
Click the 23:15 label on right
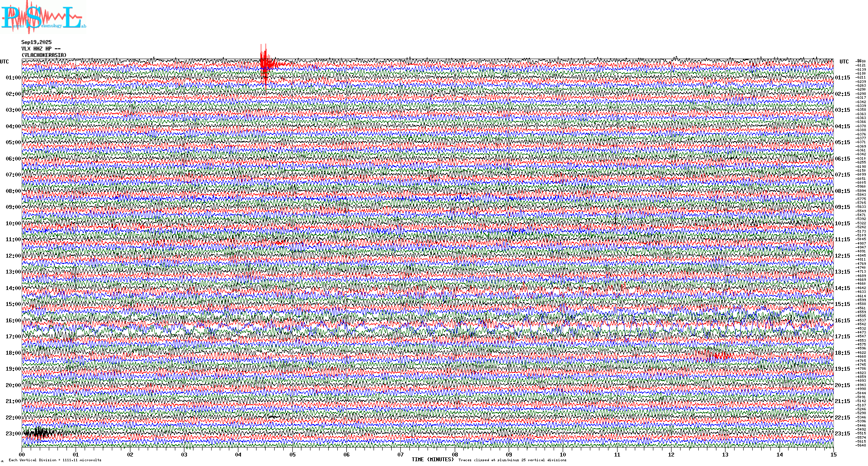[843, 434]
